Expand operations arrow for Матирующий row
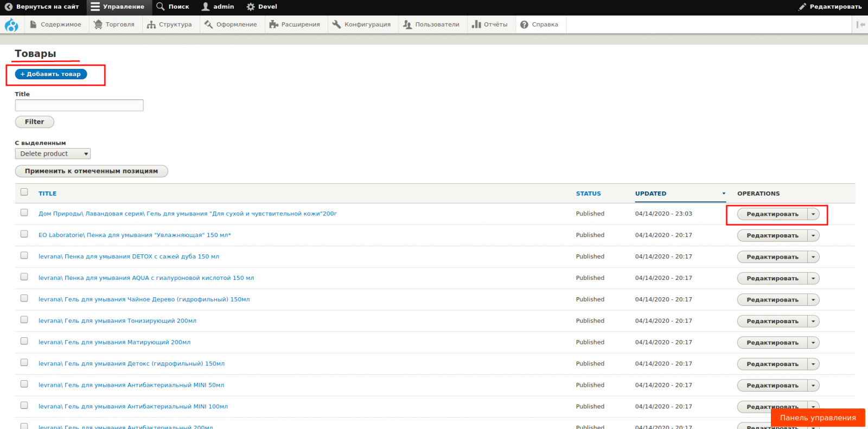The height and width of the screenshot is (429, 868). 813,343
